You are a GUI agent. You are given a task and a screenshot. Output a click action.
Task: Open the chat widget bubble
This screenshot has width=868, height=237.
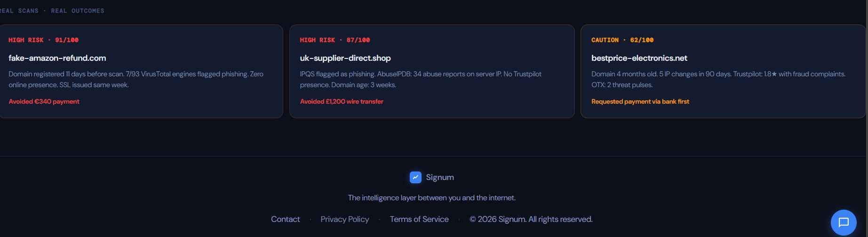click(x=844, y=222)
